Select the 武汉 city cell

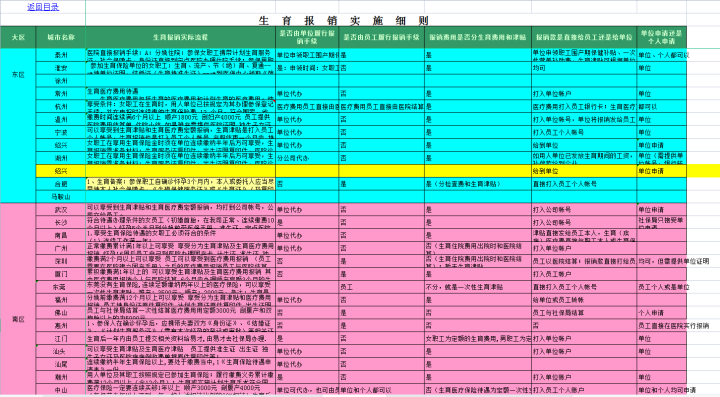(61, 210)
